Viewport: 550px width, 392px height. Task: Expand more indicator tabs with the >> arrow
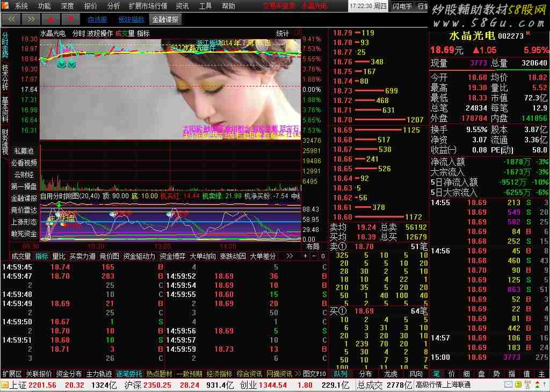[290, 256]
